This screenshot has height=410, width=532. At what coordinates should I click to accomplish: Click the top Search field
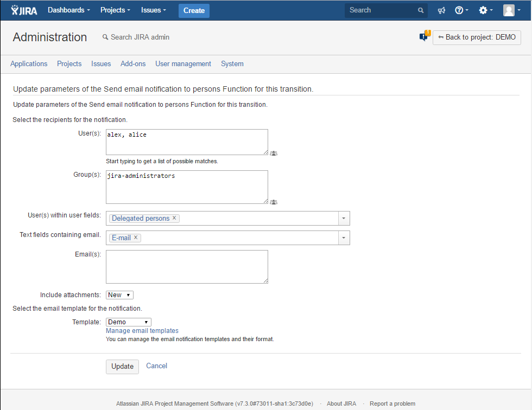point(386,10)
